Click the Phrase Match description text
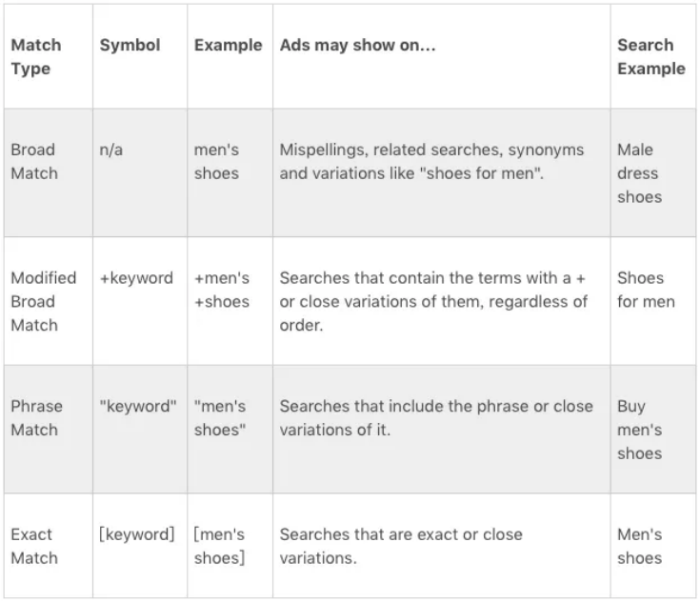Image resolution: width=700 pixels, height=603 pixels. 436,418
